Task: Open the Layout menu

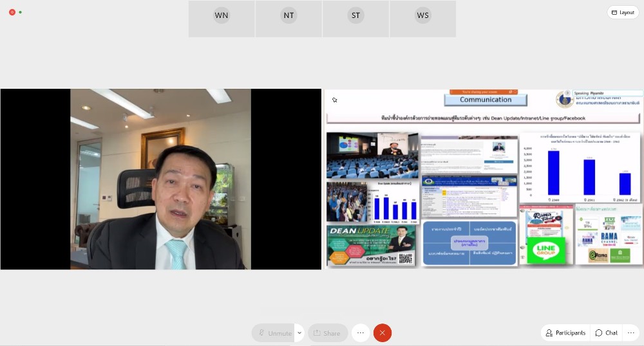Action: 623,12
